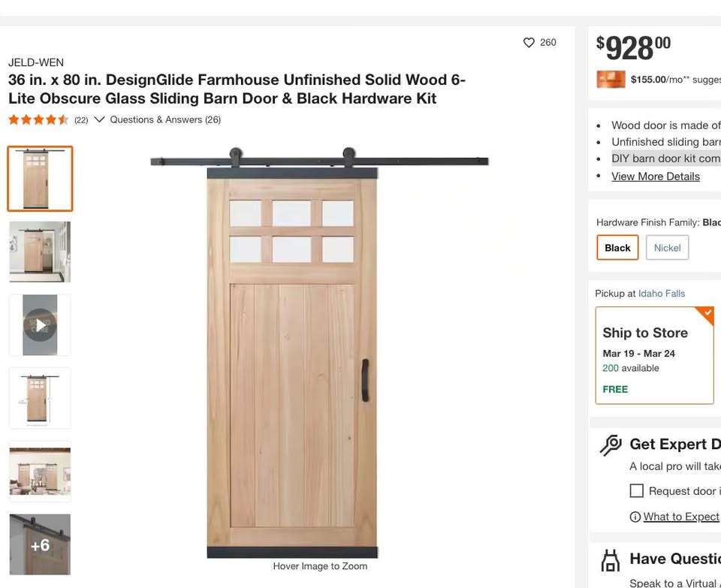721x588 pixels.
Task: Select the Nickel hardware finish option
Action: point(667,248)
